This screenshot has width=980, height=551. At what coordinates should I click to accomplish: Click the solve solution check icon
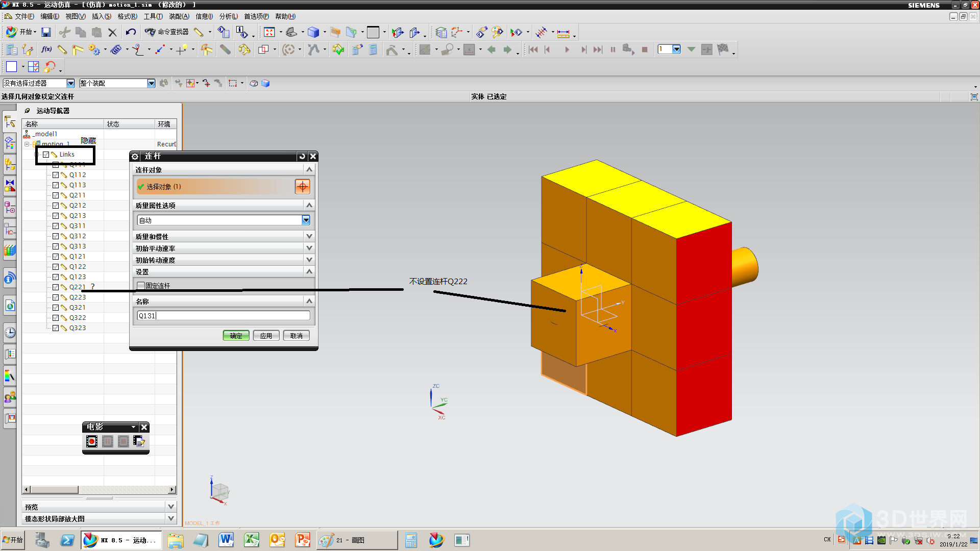338,49
